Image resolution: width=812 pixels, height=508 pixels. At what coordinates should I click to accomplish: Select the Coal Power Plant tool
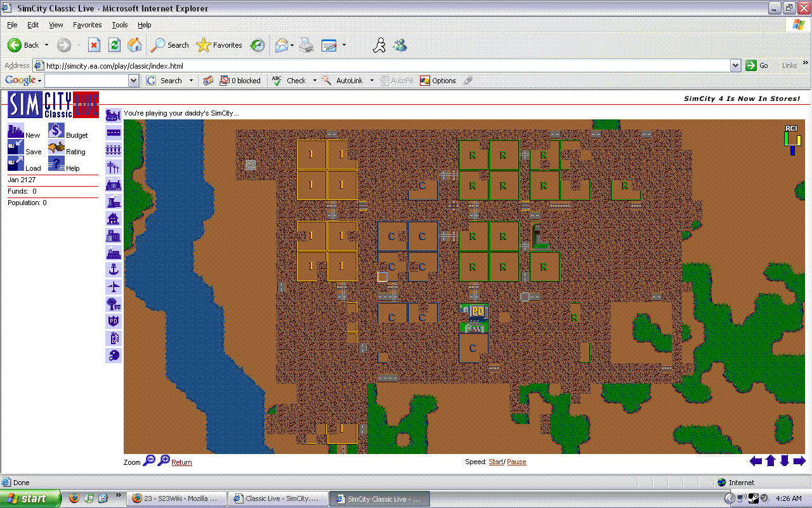pyautogui.click(x=114, y=184)
